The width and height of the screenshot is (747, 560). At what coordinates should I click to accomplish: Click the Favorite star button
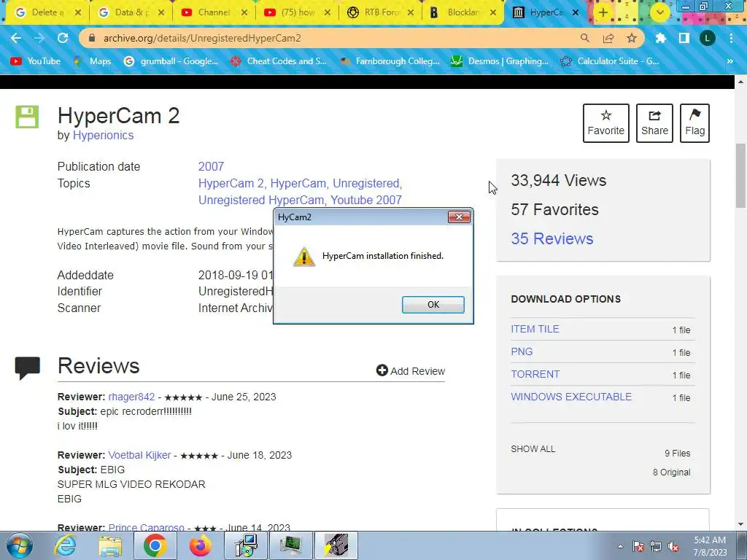[x=606, y=122]
